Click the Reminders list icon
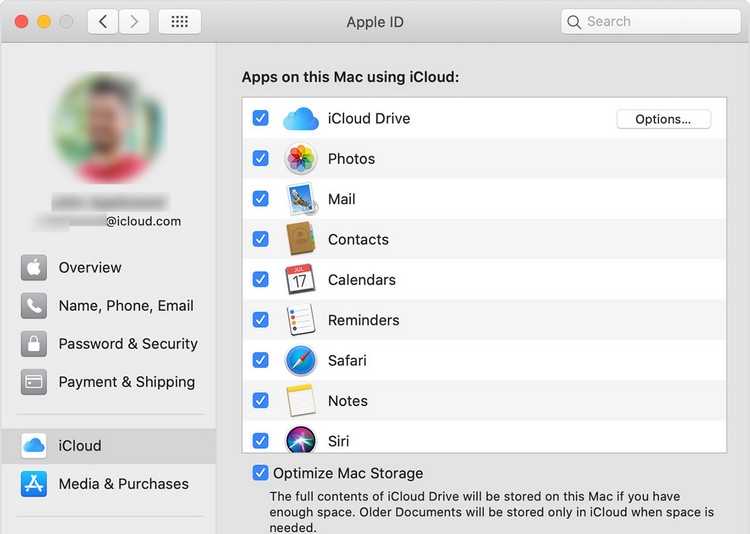 (x=300, y=319)
